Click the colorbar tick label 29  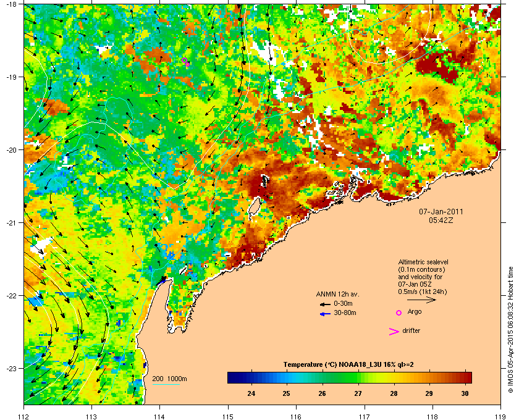429,393
